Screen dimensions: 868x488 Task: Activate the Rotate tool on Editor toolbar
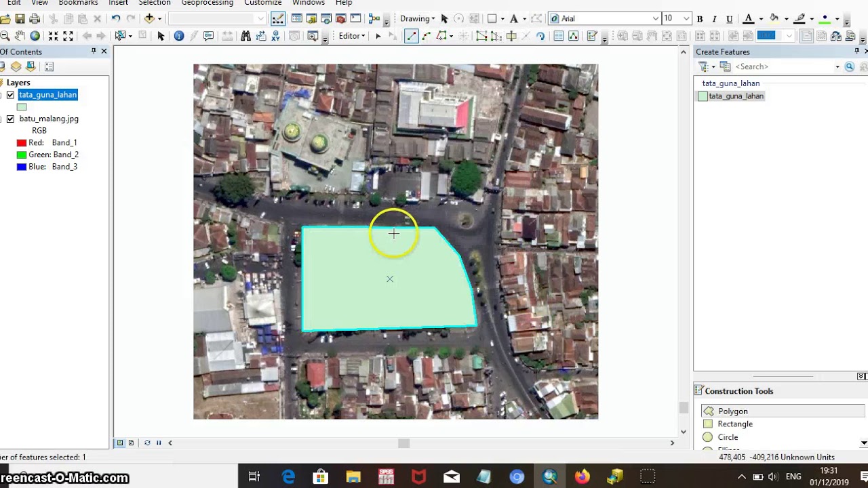[540, 36]
